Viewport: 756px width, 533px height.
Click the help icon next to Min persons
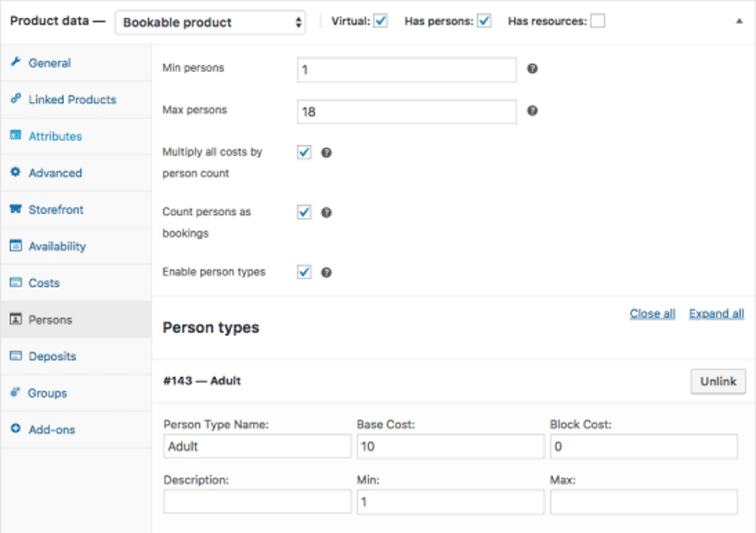tap(533, 69)
